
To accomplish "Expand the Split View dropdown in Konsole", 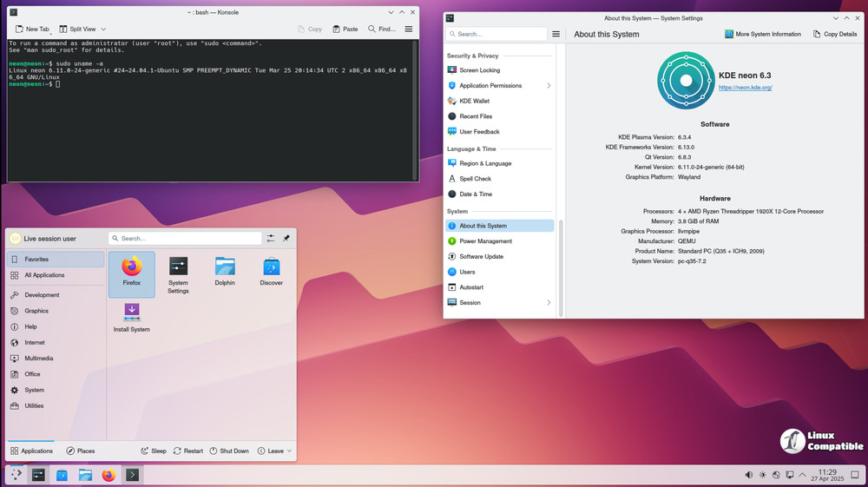I will click(x=104, y=29).
